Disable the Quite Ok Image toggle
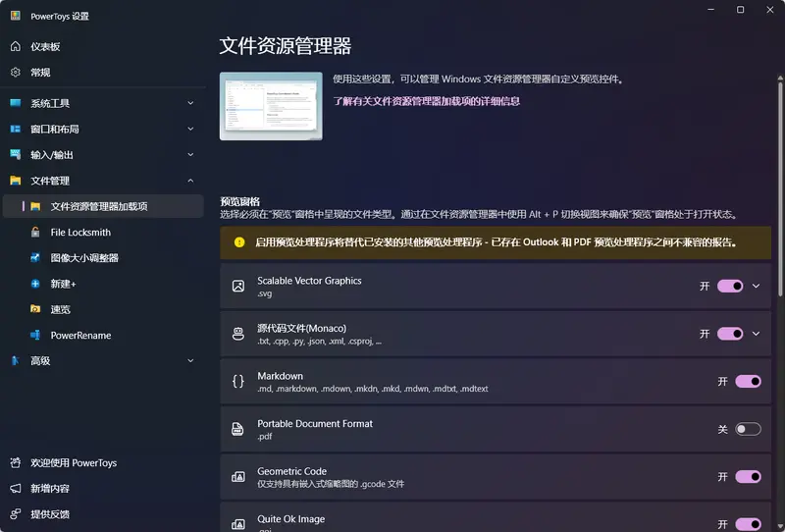 pos(748,524)
